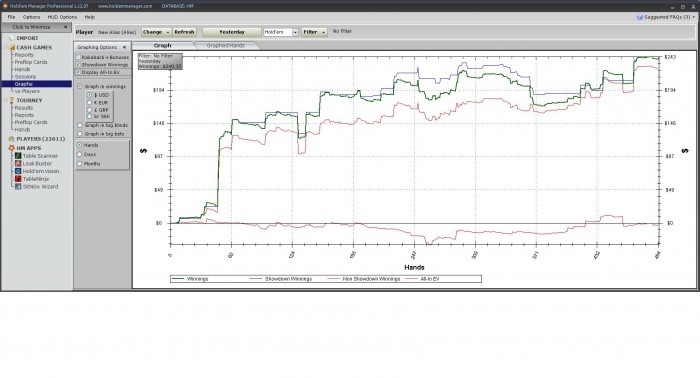Open Cash Games Hands
Image resolution: width=700 pixels, height=378 pixels.
22,69
